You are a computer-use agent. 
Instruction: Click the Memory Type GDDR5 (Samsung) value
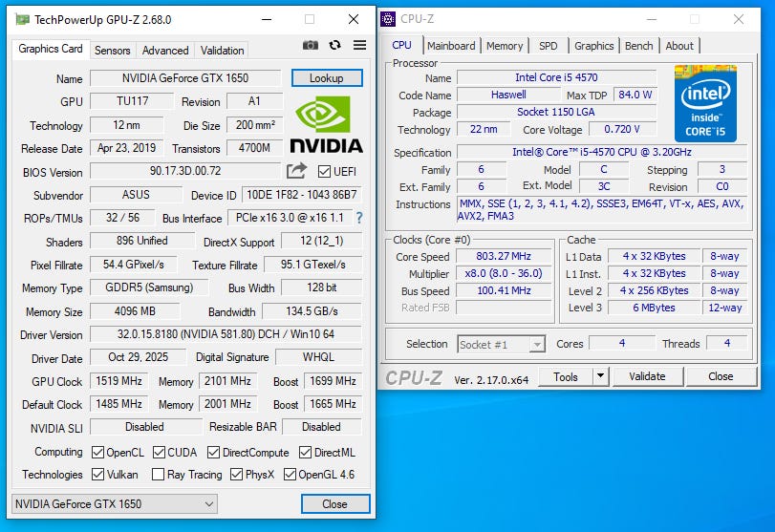(149, 287)
